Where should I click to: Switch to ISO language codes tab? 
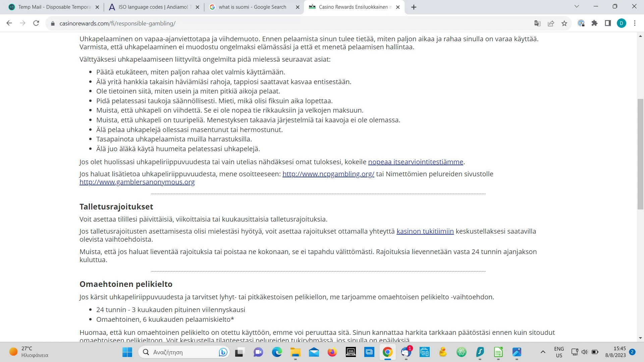click(x=154, y=7)
